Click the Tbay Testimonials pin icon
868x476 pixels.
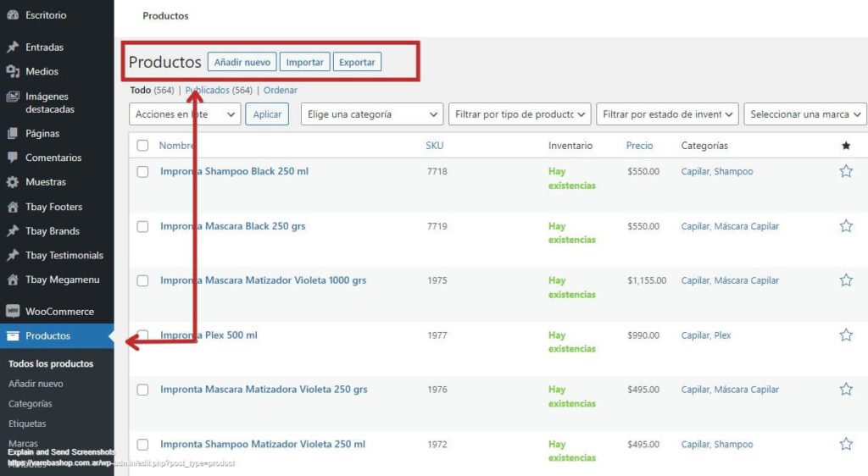pyautogui.click(x=12, y=256)
